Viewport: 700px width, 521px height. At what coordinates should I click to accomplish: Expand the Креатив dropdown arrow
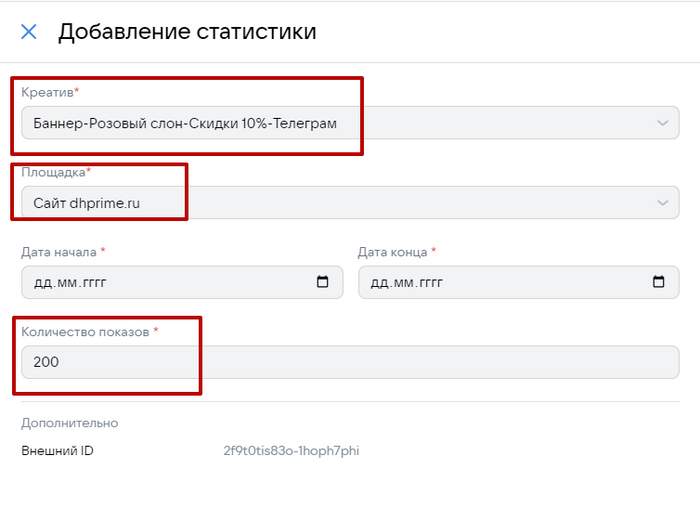coord(662,123)
